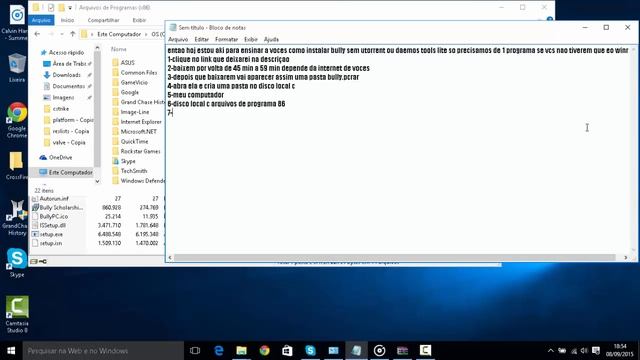Click the navigation pane scroll down arrow
Viewport: 640px width, 360px height.
(97, 181)
